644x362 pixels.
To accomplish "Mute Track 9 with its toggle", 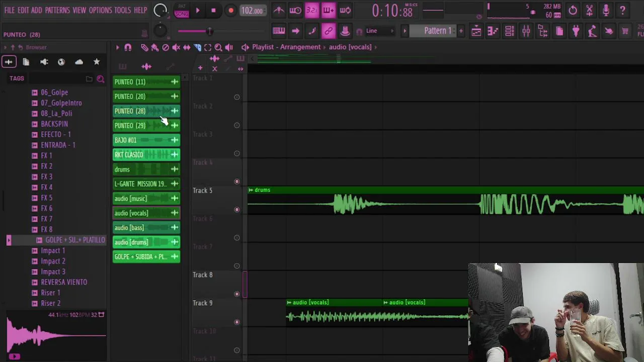I will coord(237,322).
